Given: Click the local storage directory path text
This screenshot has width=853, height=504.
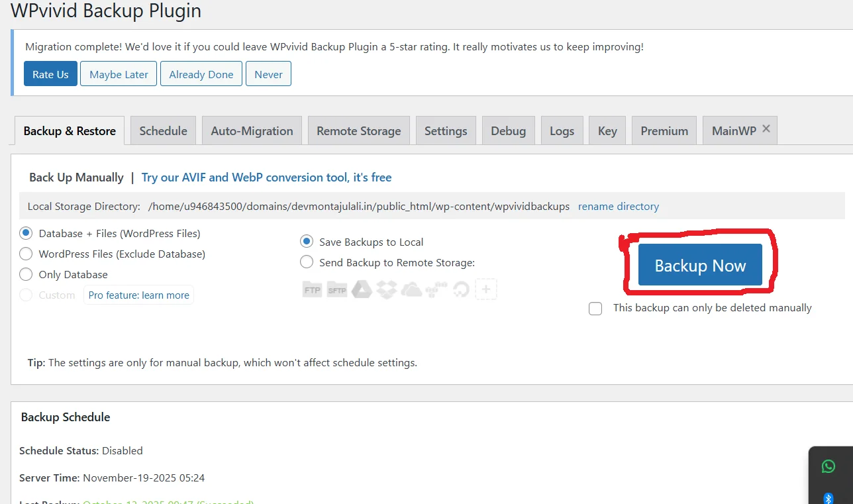Looking at the screenshot, I should tap(359, 206).
